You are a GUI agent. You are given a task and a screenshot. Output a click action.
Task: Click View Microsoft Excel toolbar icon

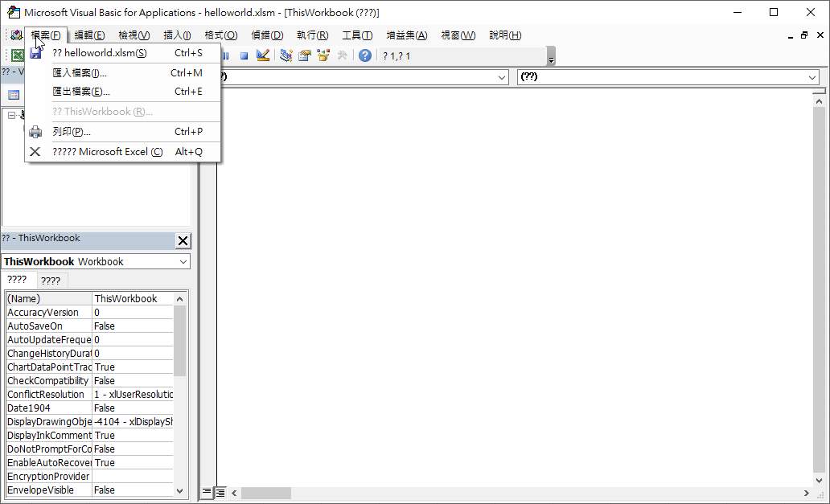click(x=16, y=55)
